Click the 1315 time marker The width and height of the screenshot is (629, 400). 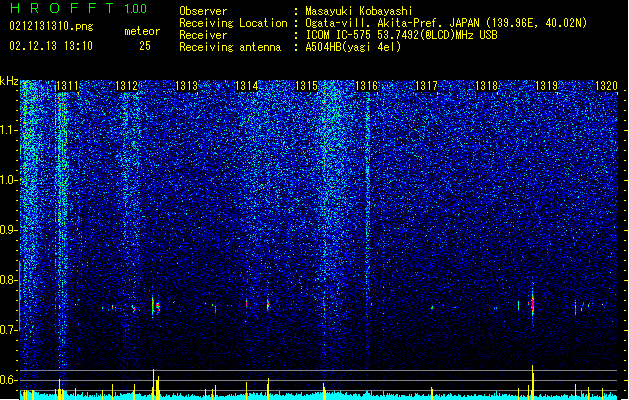[306, 86]
